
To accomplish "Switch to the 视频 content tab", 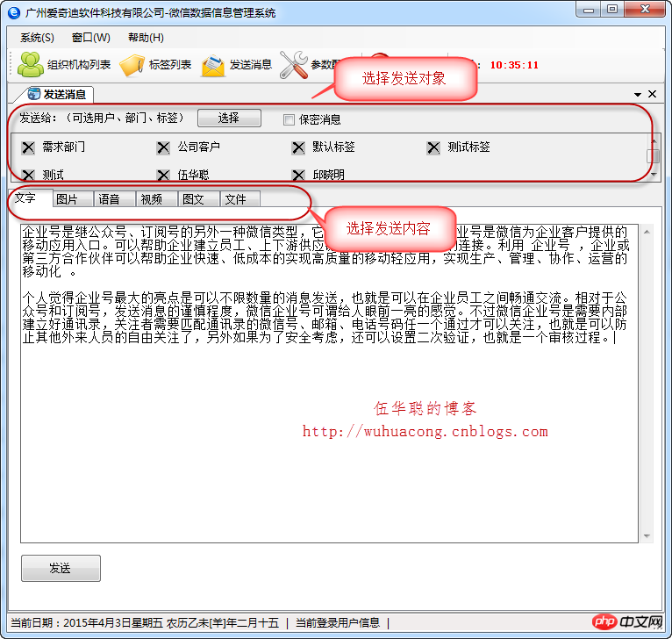I will (x=156, y=199).
